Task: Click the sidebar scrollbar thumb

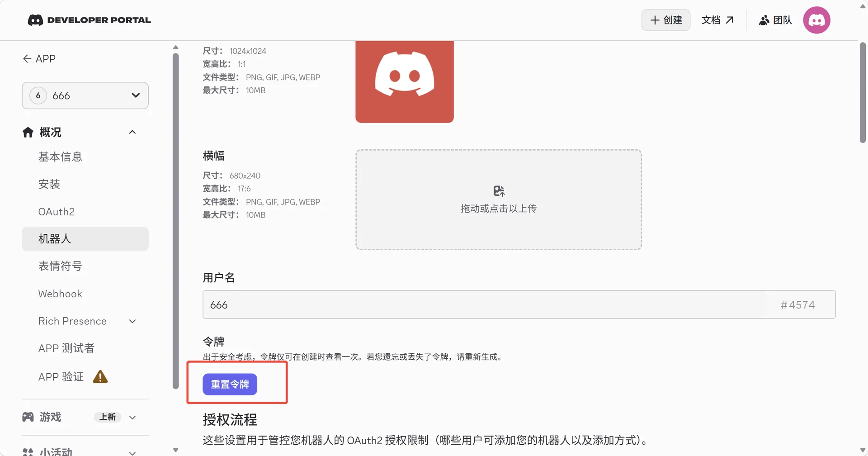Action: 175,221
